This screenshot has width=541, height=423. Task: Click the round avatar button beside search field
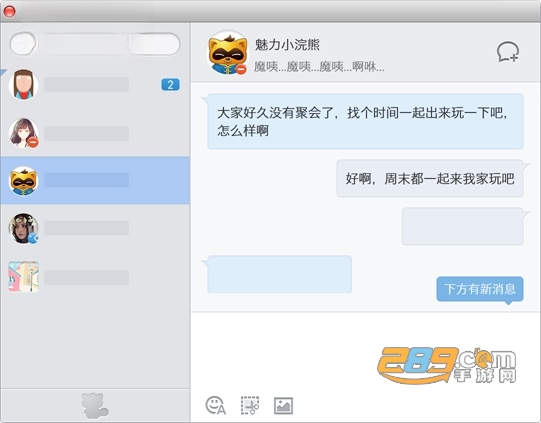(23, 44)
